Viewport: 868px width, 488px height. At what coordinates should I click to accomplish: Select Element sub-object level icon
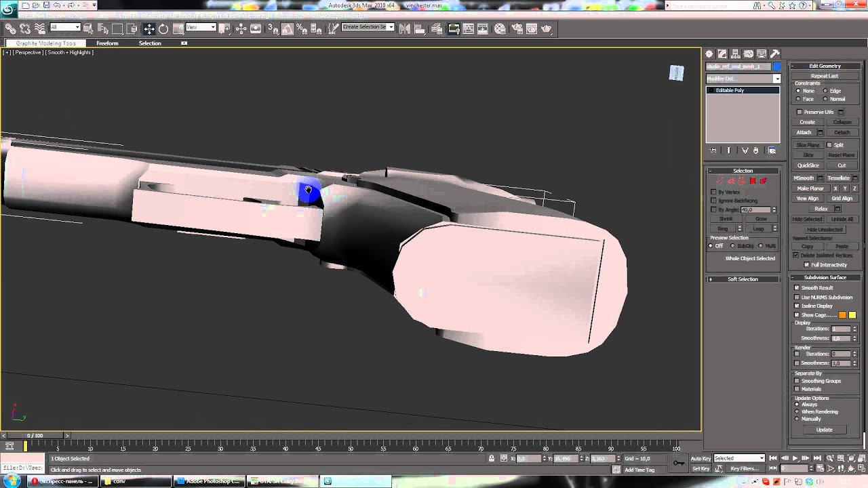(764, 181)
